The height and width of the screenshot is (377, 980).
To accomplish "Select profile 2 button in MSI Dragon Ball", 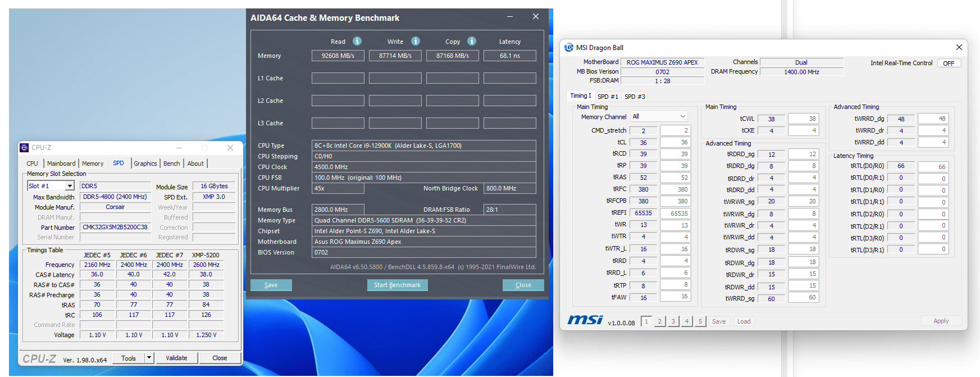I will pos(660,321).
